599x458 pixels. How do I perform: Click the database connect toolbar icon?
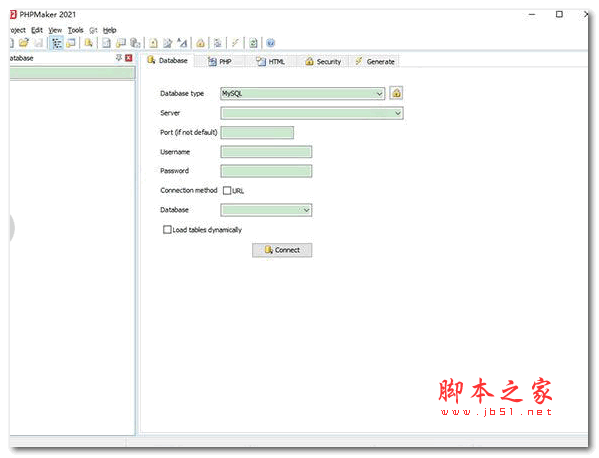click(x=89, y=43)
